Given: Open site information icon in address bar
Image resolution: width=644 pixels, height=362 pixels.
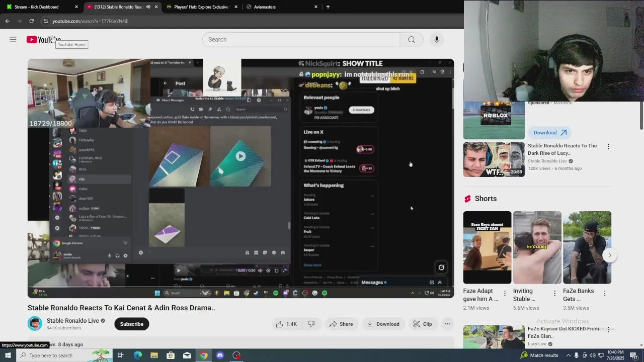Looking at the screenshot, I should coord(46,21).
